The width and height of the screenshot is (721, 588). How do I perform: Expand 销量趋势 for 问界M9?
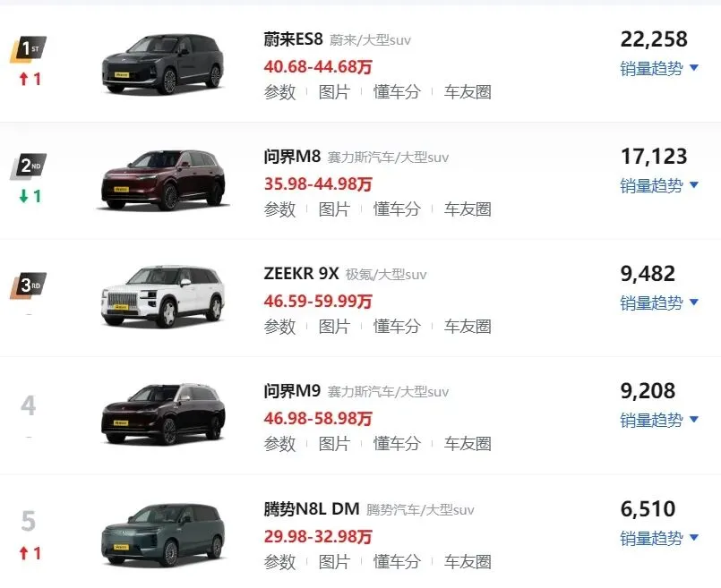tap(659, 420)
